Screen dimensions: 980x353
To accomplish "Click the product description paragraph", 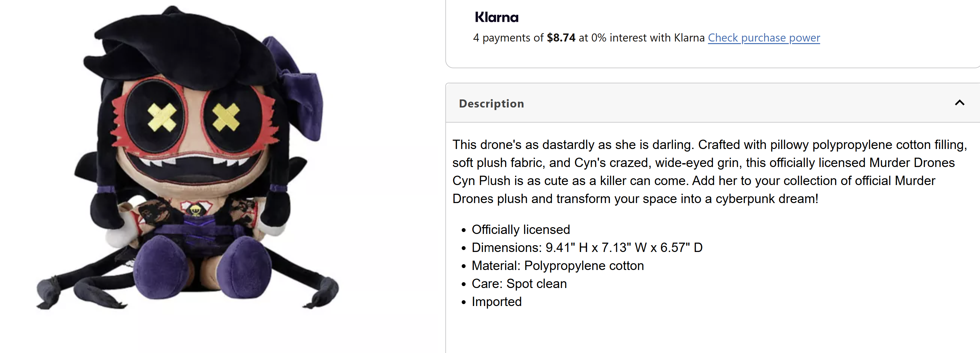I will click(709, 172).
